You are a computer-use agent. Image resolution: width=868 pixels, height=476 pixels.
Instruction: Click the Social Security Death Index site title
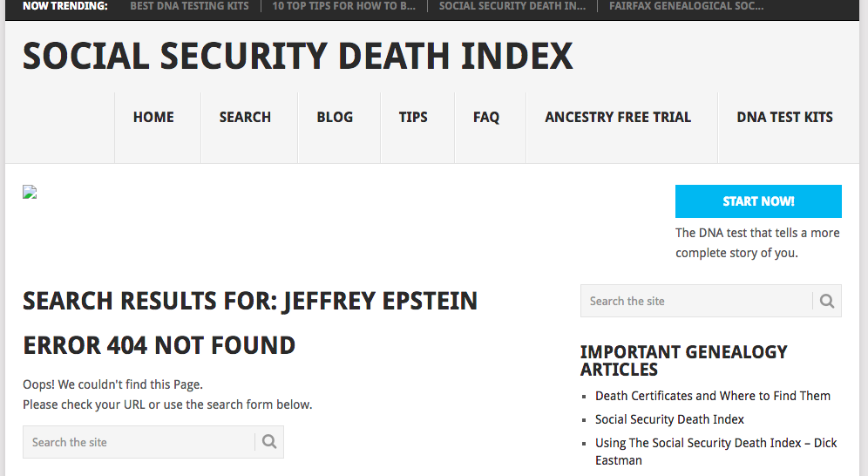coord(298,56)
